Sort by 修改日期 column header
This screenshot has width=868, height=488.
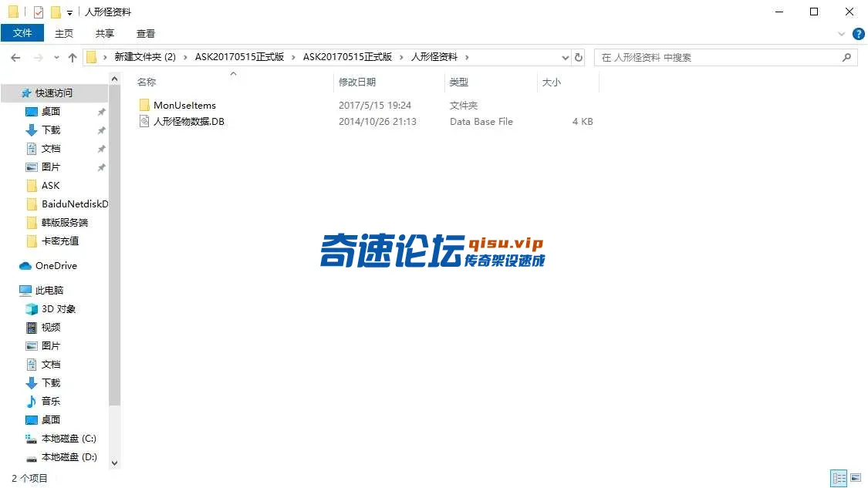point(357,82)
